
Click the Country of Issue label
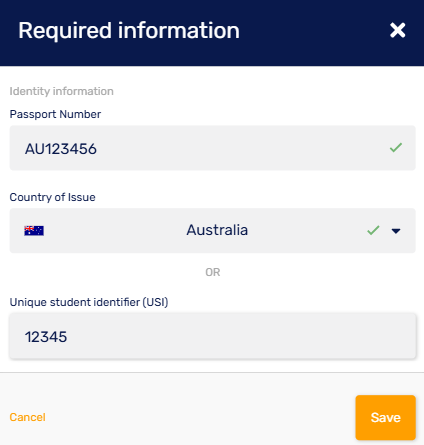click(53, 197)
